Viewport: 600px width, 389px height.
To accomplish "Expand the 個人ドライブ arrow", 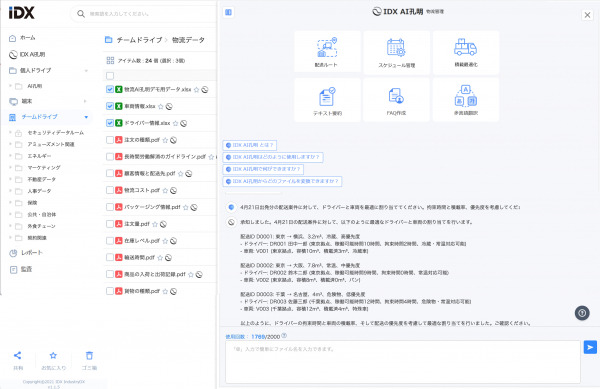I will [86, 70].
